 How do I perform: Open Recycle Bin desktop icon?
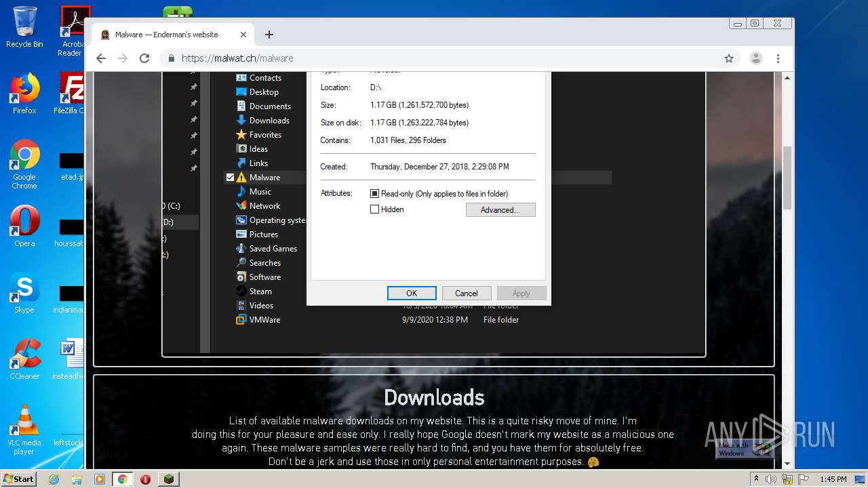tap(24, 27)
